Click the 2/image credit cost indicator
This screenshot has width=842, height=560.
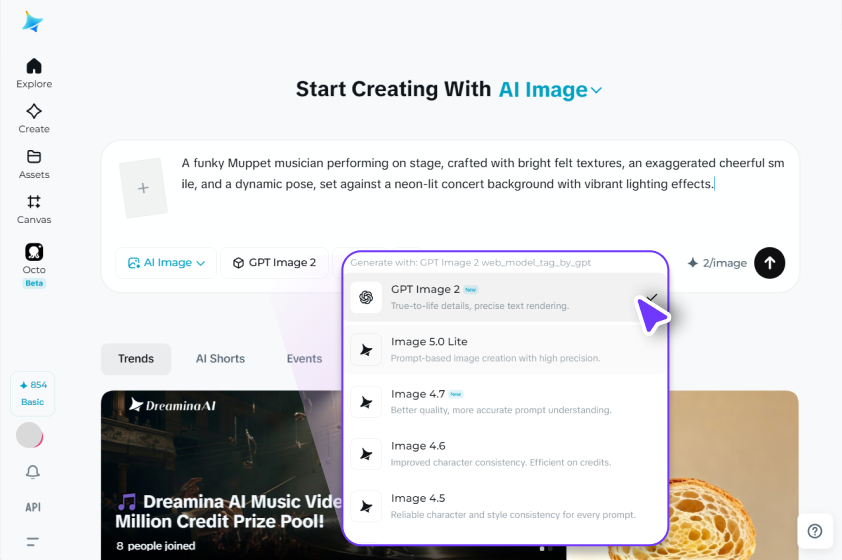717,263
